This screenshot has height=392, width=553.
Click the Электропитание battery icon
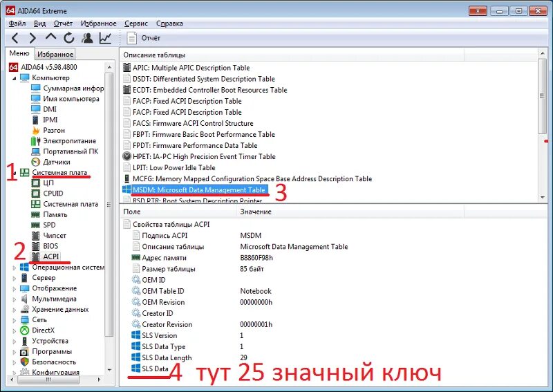click(36, 141)
